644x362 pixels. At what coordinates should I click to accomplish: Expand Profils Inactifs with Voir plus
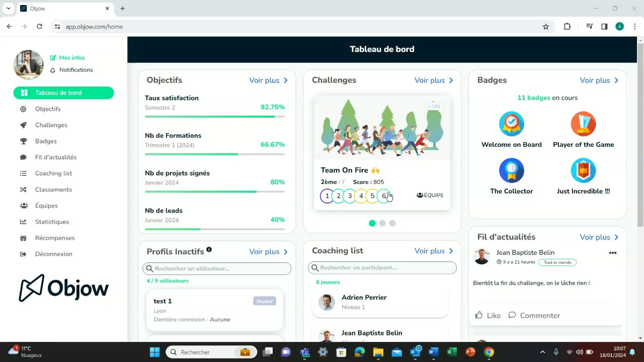click(269, 252)
